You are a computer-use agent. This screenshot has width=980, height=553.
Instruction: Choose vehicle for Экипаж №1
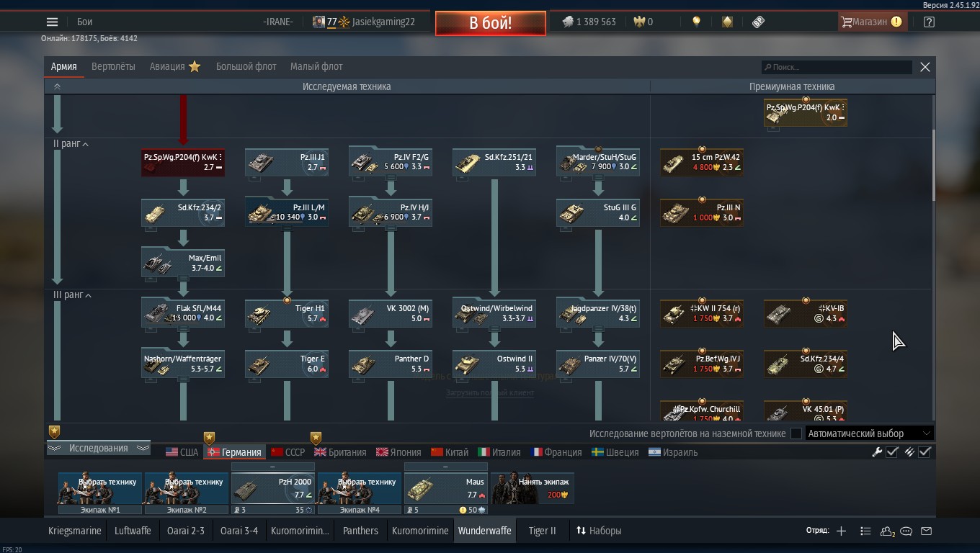tap(100, 488)
